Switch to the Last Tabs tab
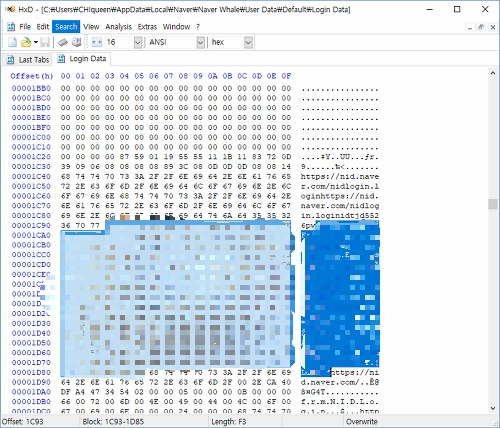 click(x=27, y=60)
